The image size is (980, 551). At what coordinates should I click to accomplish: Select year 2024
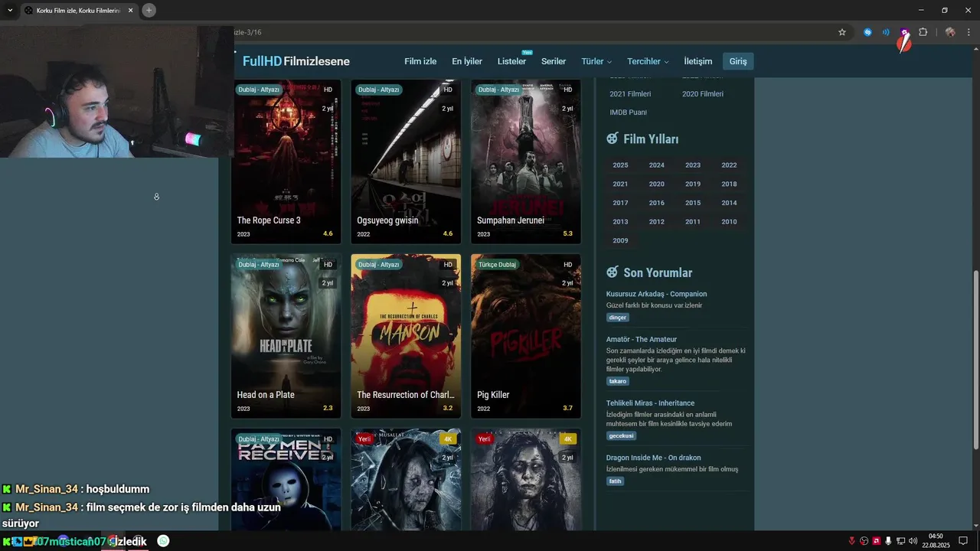click(657, 165)
